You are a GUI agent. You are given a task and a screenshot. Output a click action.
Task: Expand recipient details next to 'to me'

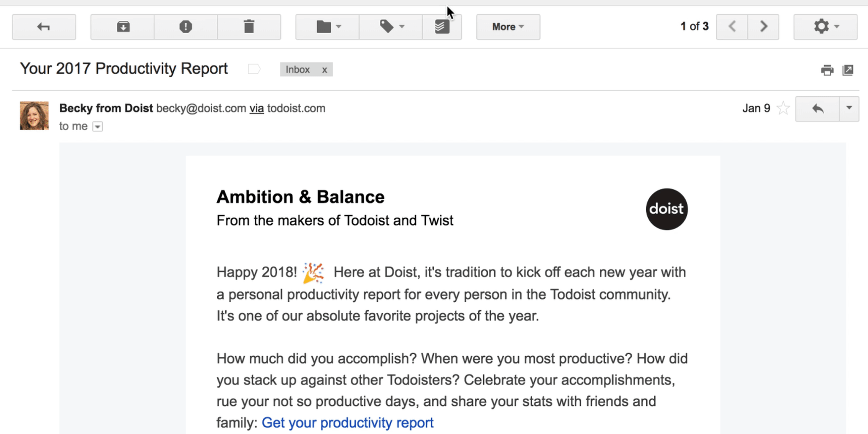(98, 127)
